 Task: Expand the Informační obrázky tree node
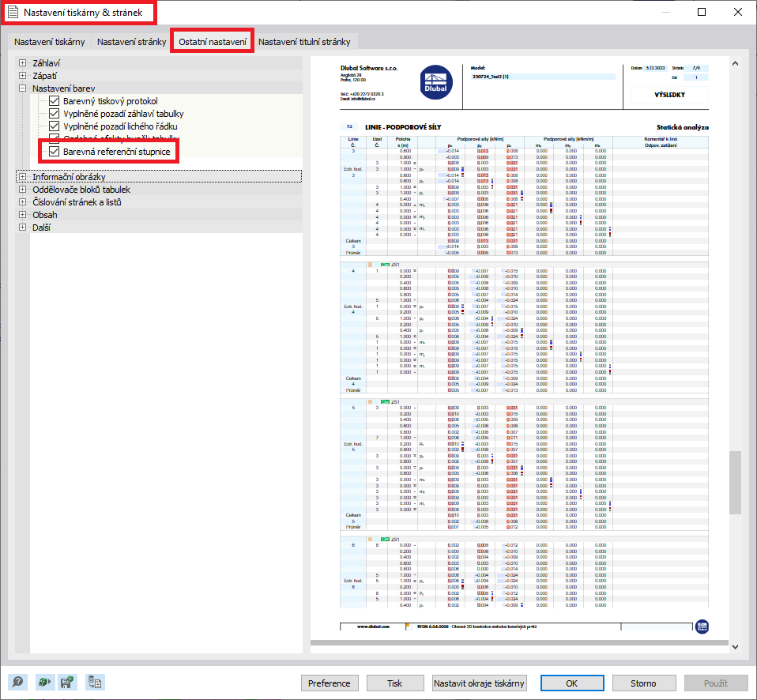[x=22, y=177]
